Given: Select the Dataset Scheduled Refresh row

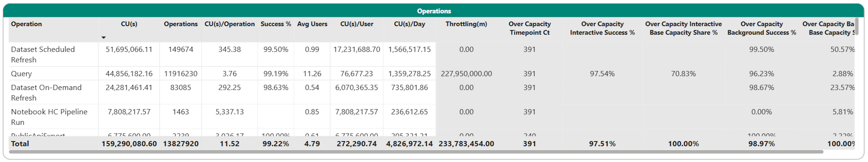Looking at the screenshot, I should [431, 54].
